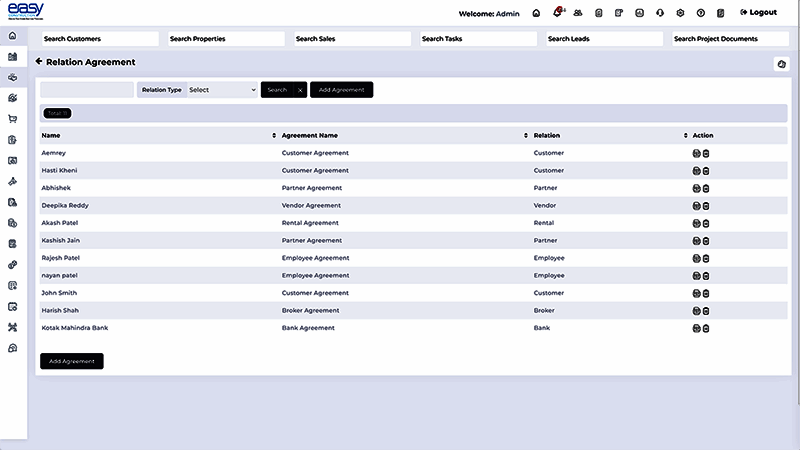Open the shopping cart icon in sidebar
800x450 pixels.
tap(13, 119)
